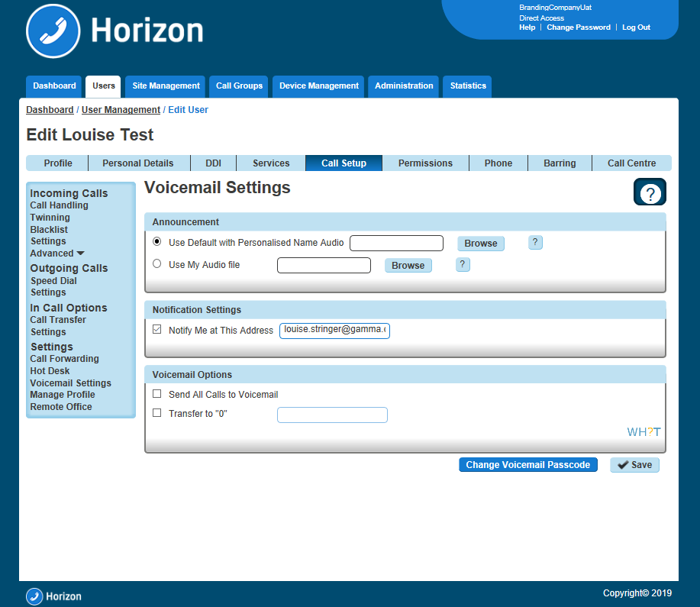Go to the Administration tab

(x=404, y=86)
